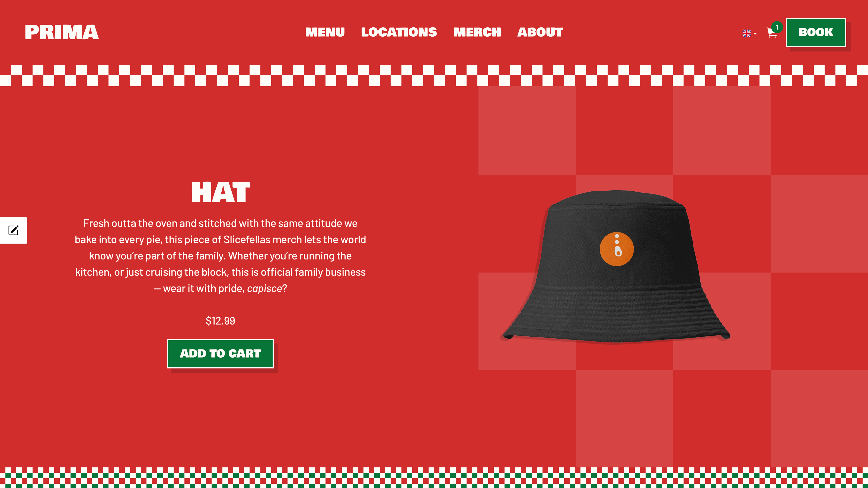Screen dimensions: 868x488
Task: Click the italic word capisce
Action: click(x=264, y=289)
